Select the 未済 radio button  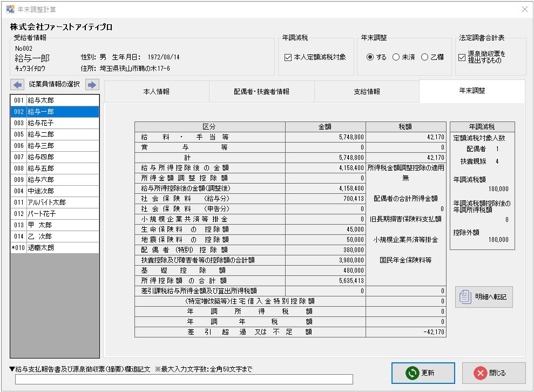point(396,57)
